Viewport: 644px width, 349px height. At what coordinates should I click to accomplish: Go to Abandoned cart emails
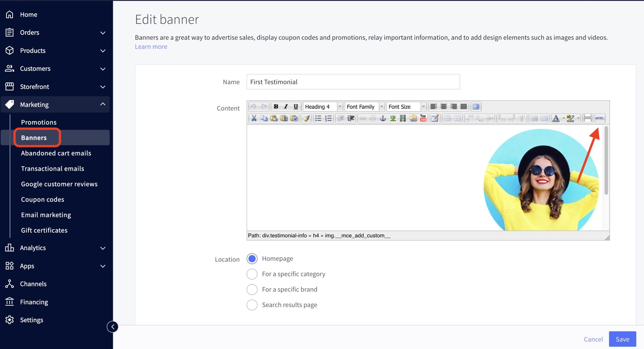[x=56, y=153]
